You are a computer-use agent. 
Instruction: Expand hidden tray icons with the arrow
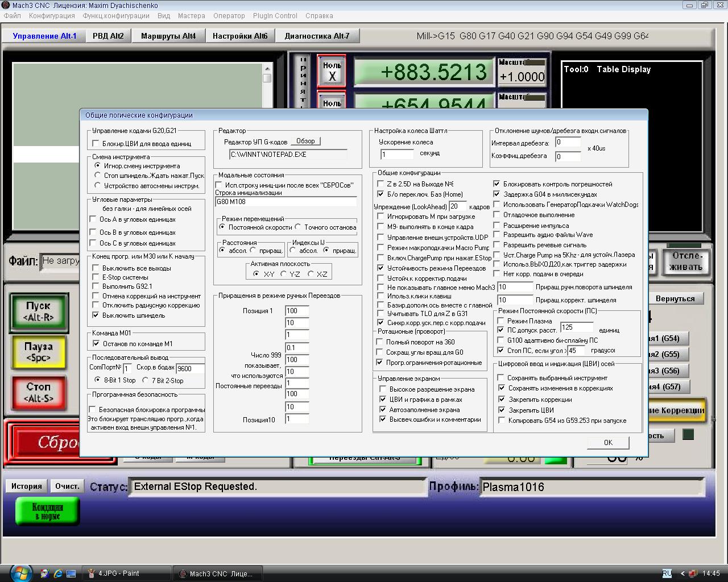coord(682,573)
